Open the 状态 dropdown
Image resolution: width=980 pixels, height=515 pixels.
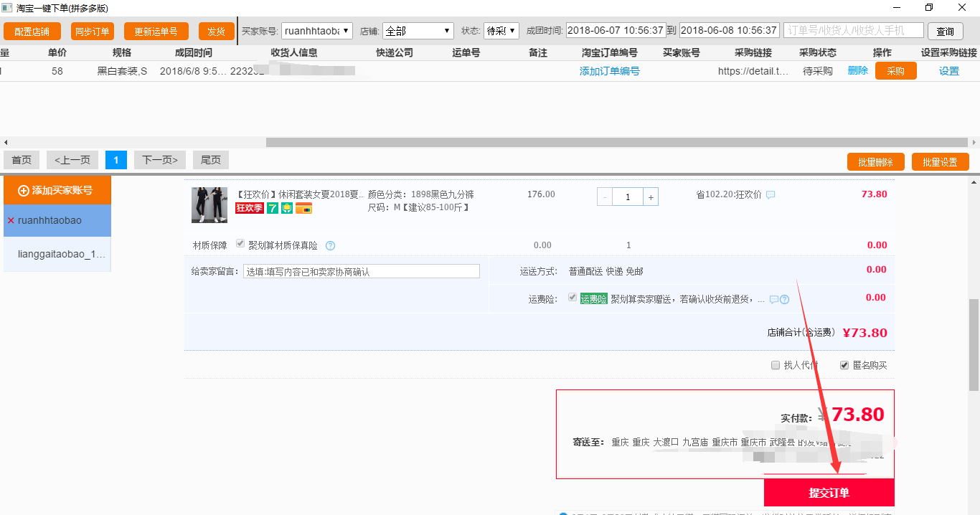[x=501, y=31]
